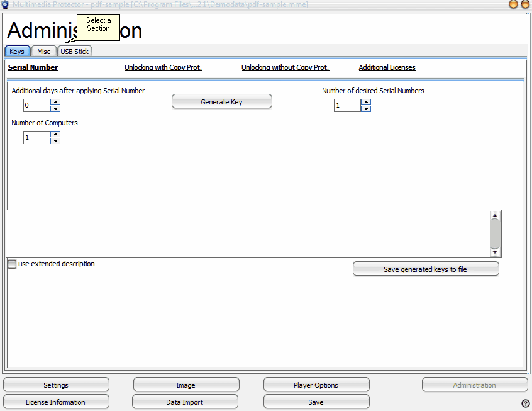Increase Number of desired Serial Numbers
532x411 pixels.
click(x=366, y=103)
